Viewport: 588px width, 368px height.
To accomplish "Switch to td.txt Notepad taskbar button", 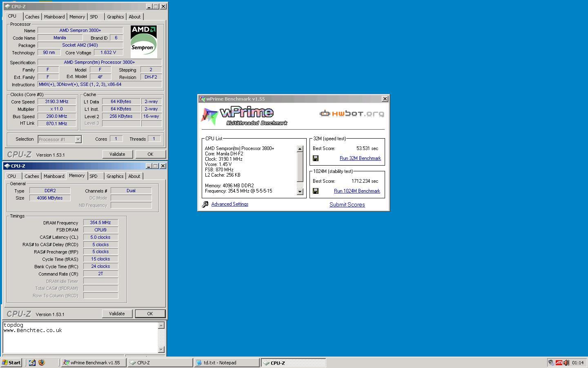I will point(227,363).
